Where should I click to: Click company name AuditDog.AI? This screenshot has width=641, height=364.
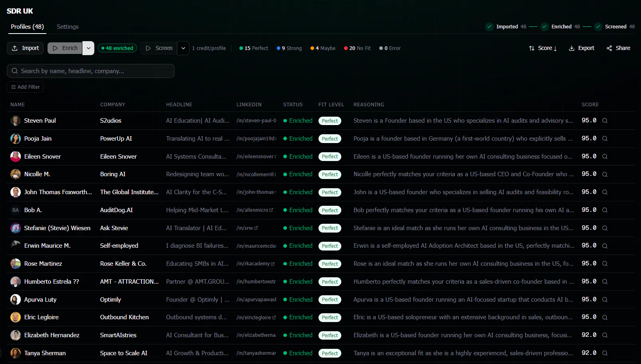pos(116,210)
